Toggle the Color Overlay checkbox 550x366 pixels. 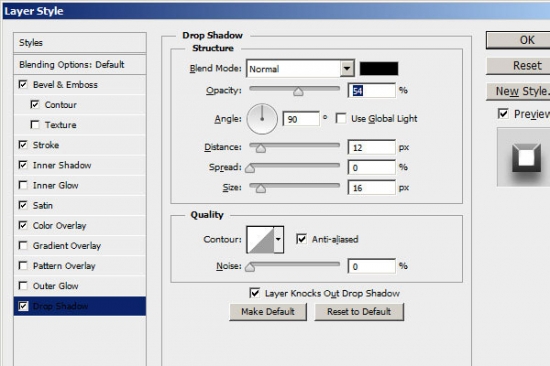point(23,225)
